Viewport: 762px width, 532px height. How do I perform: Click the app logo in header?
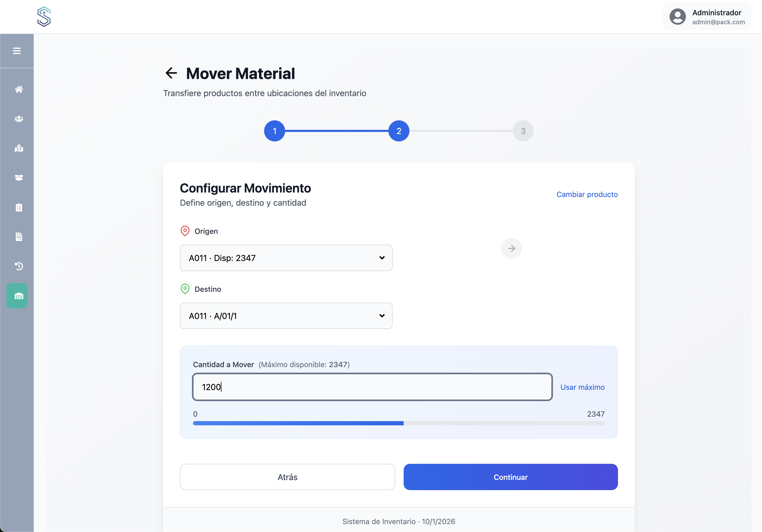coord(44,17)
